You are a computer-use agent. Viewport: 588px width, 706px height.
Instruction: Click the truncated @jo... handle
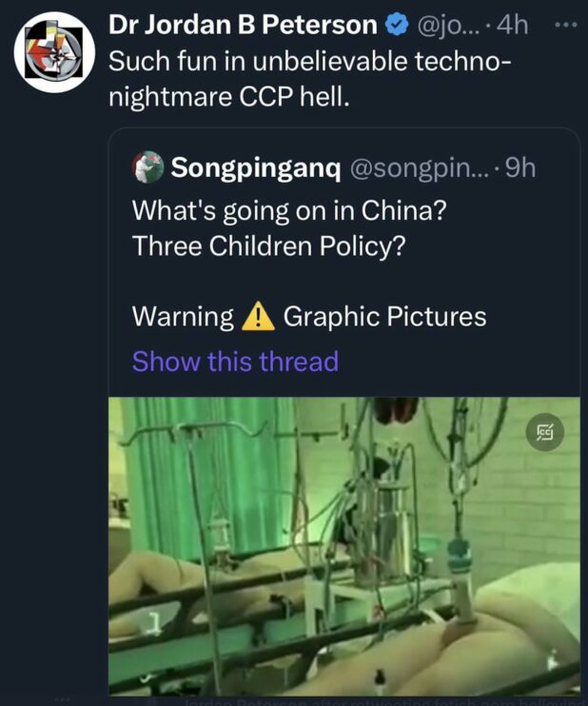tap(451, 26)
